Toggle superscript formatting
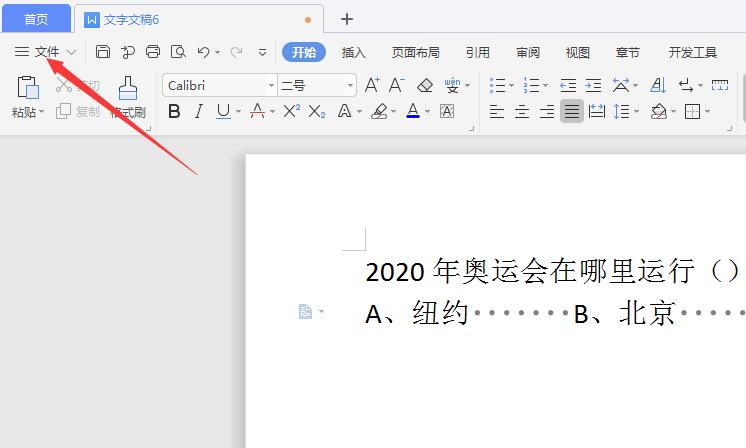 coord(291,111)
